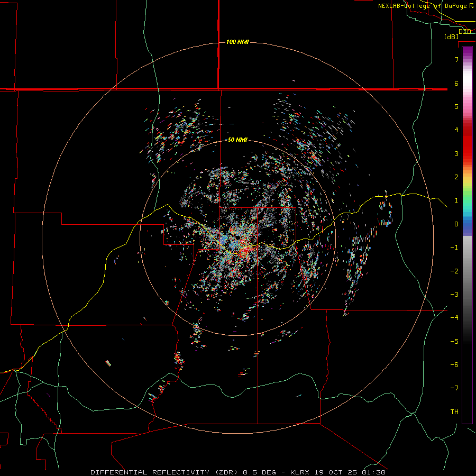
Task: Click the 5 dB tick label
Action: coord(456,106)
